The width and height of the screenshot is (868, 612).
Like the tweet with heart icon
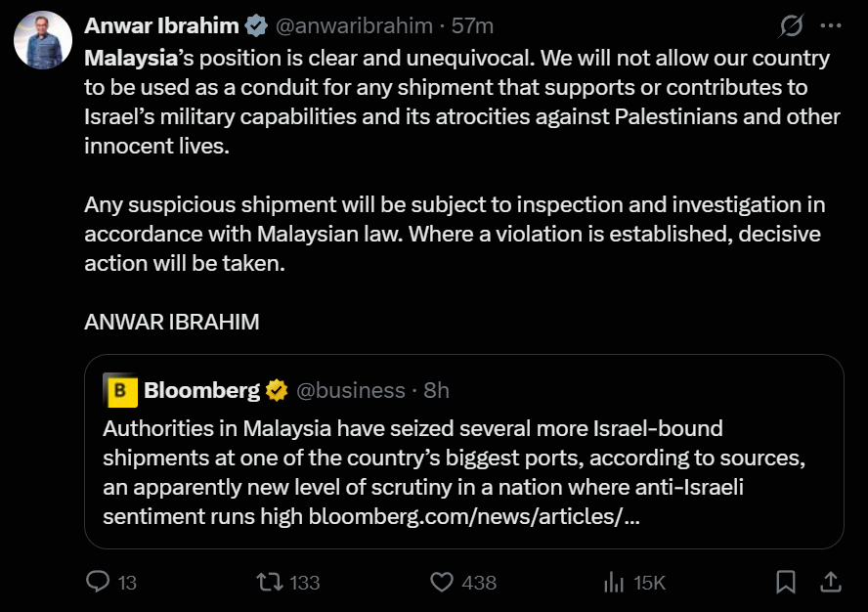tap(442, 582)
